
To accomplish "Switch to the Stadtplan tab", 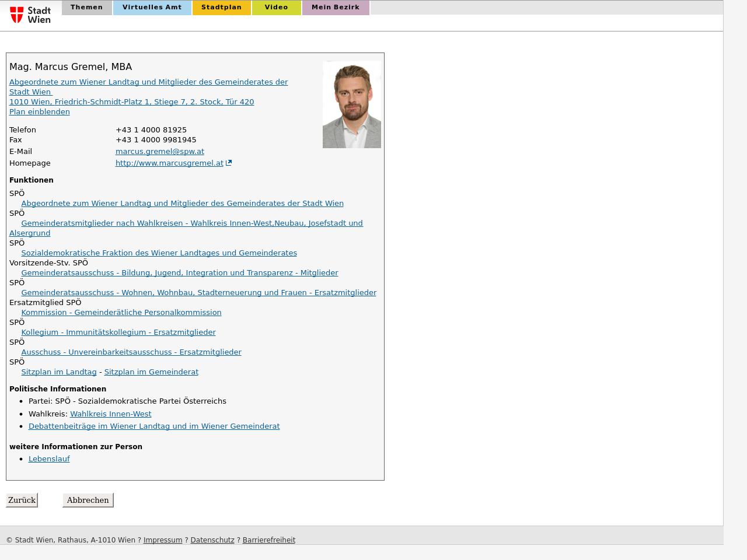I will click(222, 8).
